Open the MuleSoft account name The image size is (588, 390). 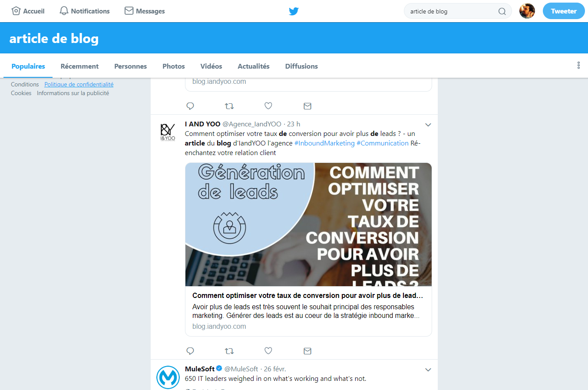(x=200, y=369)
